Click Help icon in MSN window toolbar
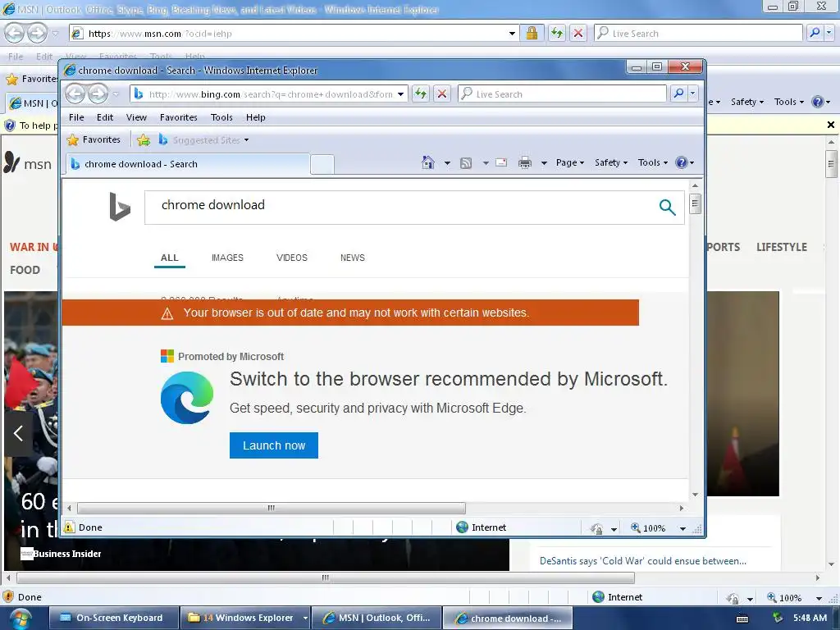The width and height of the screenshot is (840, 630). (818, 102)
